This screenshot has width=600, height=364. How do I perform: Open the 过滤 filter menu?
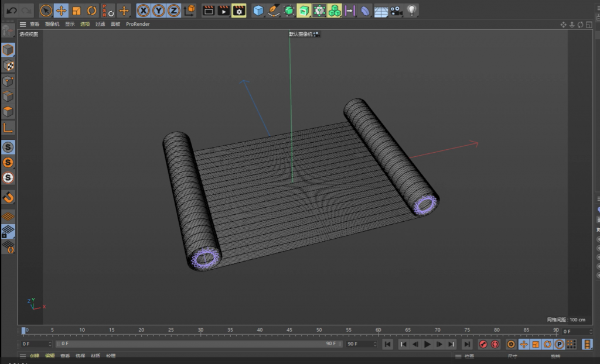coord(100,24)
